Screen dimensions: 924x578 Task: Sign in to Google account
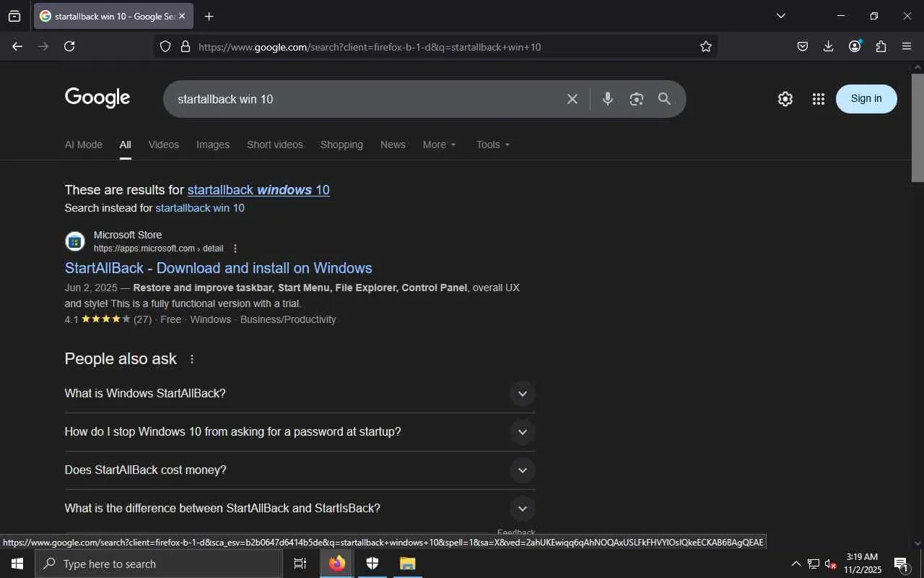pos(866,99)
